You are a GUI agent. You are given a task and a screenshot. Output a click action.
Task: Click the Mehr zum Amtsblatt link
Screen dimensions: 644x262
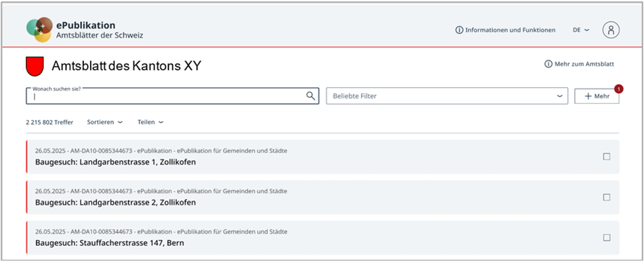tap(583, 64)
